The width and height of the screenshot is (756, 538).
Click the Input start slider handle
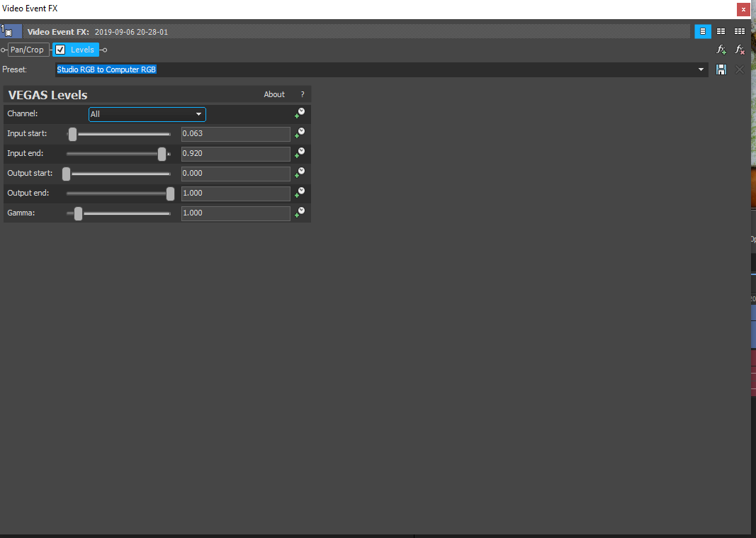point(72,134)
